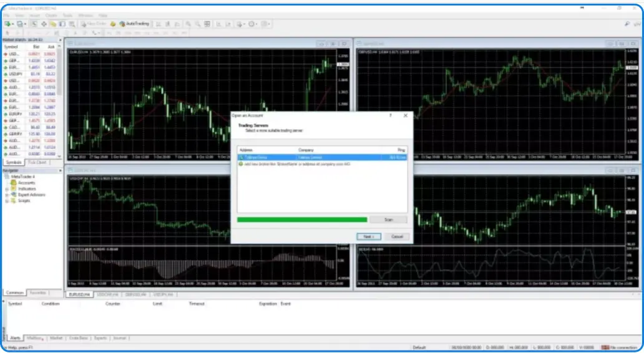The image size is (644, 353).
Task: Open the Profiles dropdown arrow
Action: coord(24,24)
